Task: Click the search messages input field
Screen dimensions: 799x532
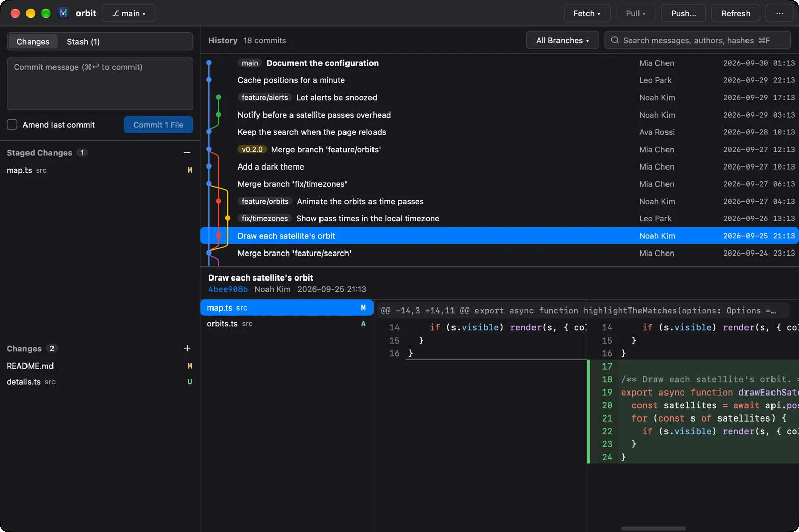Action: 698,40
